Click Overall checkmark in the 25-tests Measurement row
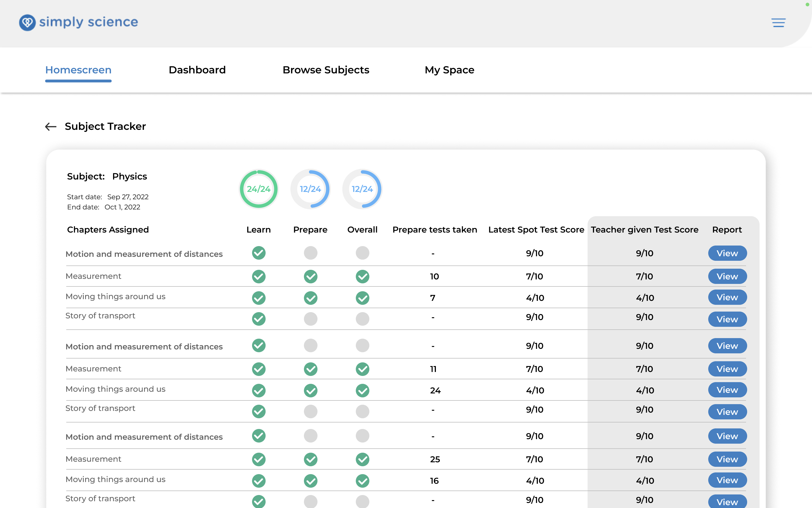The width and height of the screenshot is (812, 508). (362, 459)
